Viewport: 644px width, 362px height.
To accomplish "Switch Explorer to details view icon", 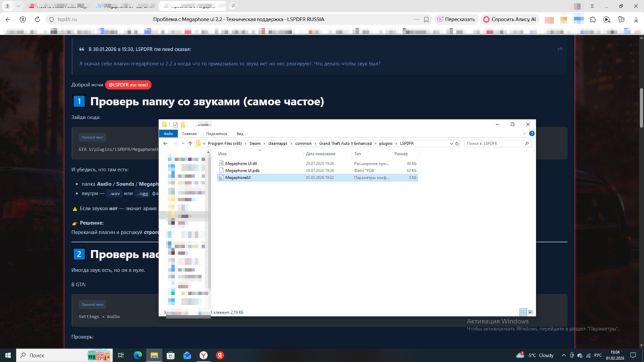I will [x=523, y=312].
